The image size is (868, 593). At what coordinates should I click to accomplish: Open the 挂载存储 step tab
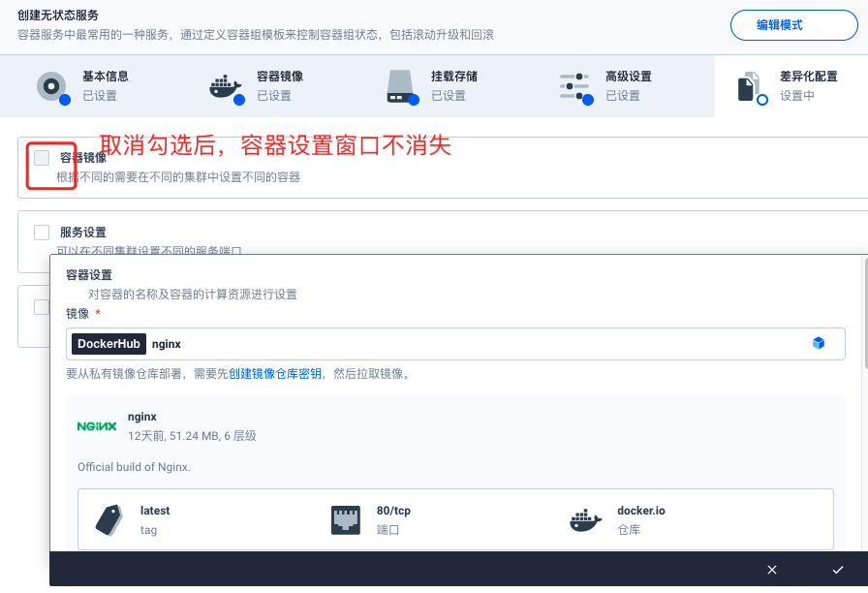[x=436, y=86]
